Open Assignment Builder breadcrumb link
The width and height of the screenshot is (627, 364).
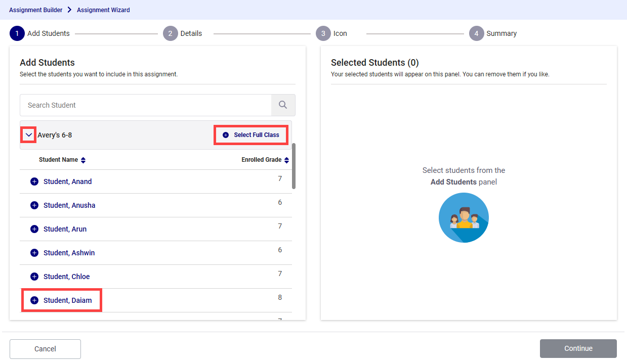pos(36,10)
